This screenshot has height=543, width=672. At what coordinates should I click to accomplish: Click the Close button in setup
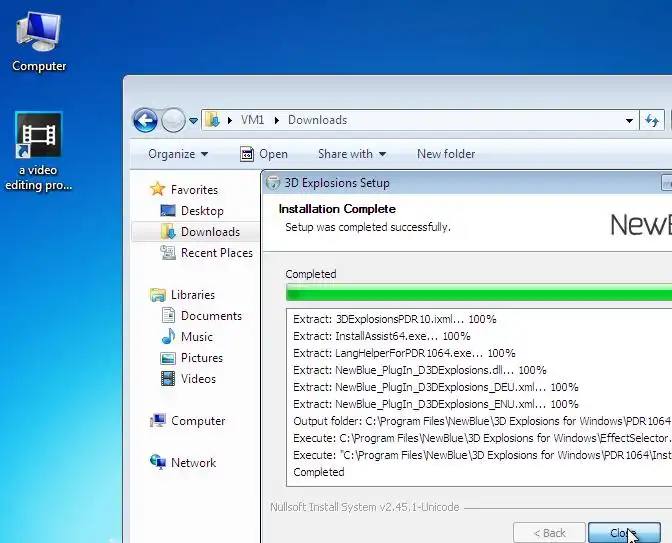point(624,532)
